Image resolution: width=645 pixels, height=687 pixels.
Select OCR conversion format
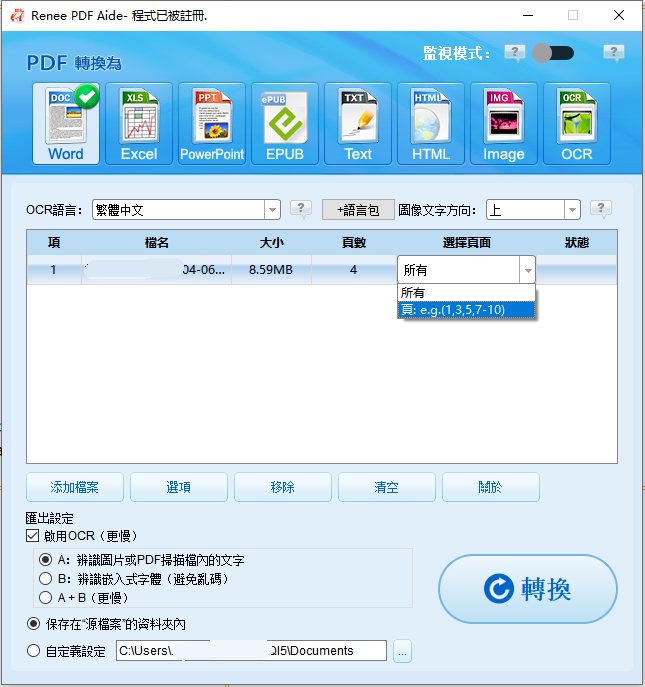(x=577, y=124)
